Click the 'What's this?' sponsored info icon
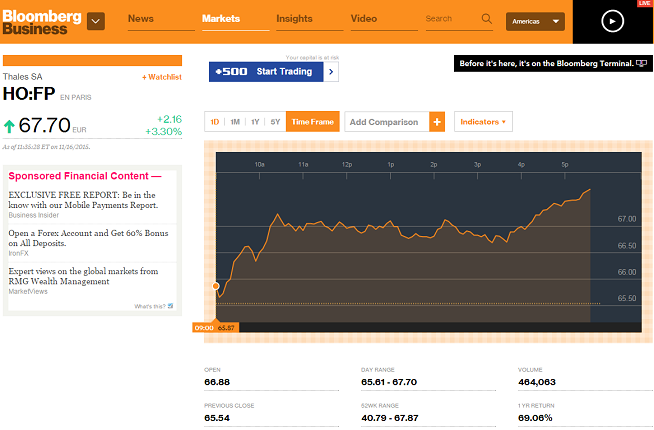The image size is (654, 430). tap(171, 306)
